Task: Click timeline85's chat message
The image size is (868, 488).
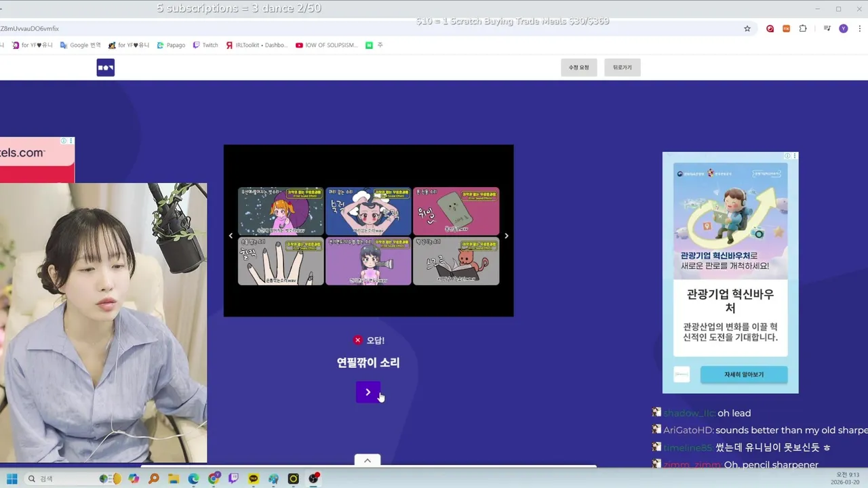Action: pyautogui.click(x=741, y=448)
